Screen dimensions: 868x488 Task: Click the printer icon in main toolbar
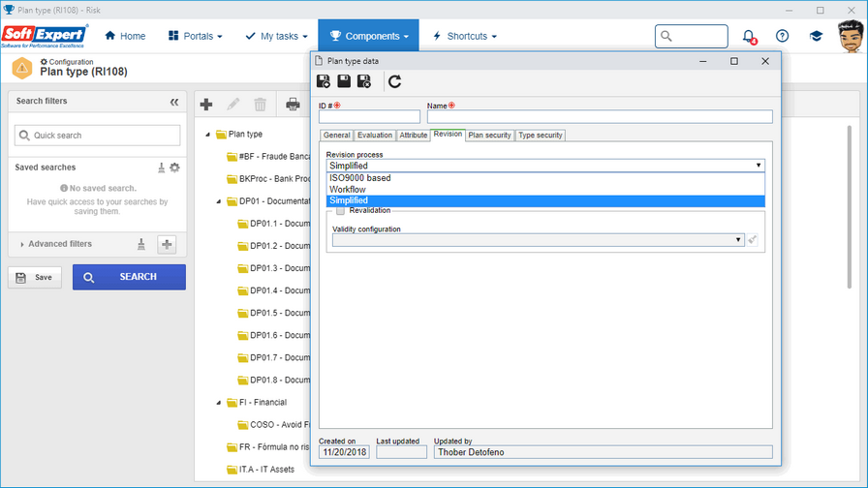pos(293,104)
